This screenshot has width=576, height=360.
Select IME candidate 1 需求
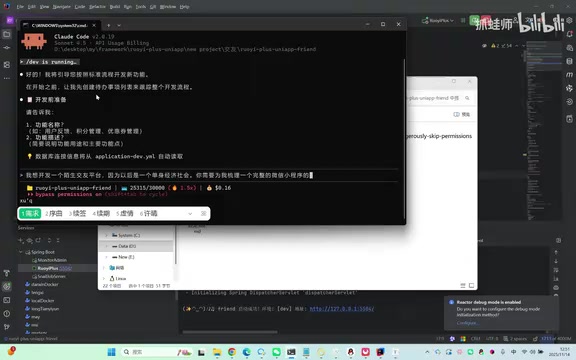point(30,213)
